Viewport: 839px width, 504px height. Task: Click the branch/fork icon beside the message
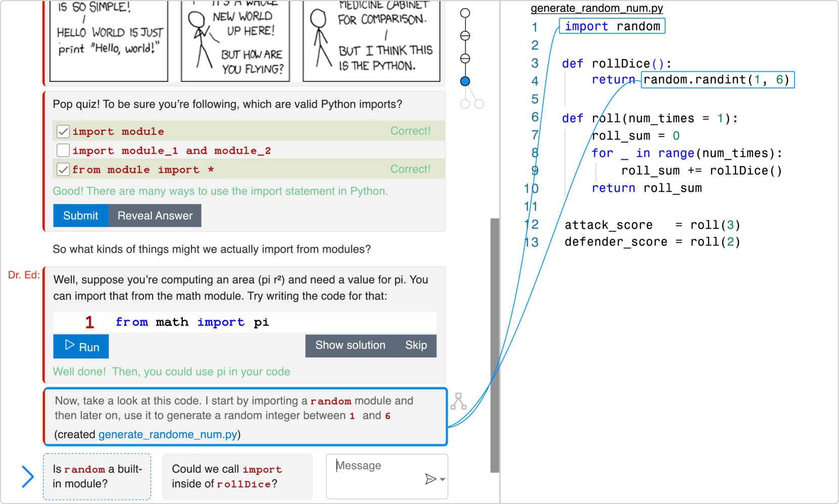(458, 401)
